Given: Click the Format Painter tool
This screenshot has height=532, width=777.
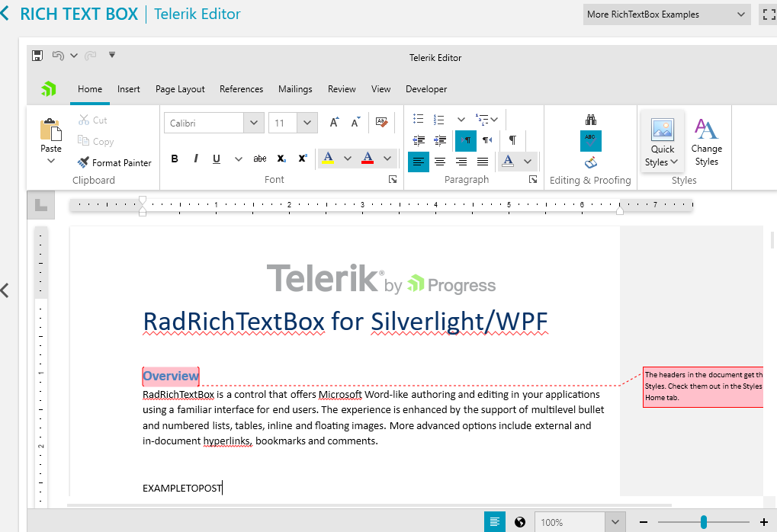Looking at the screenshot, I should click(x=114, y=162).
